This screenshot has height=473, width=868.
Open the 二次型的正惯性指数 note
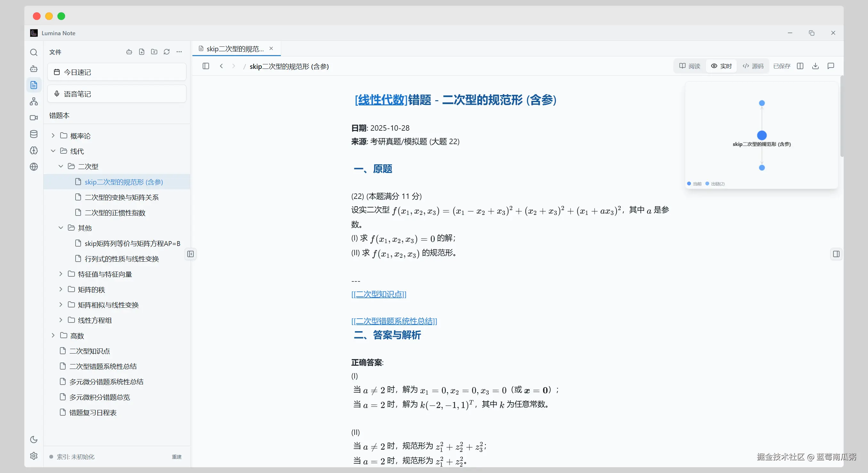115,213
